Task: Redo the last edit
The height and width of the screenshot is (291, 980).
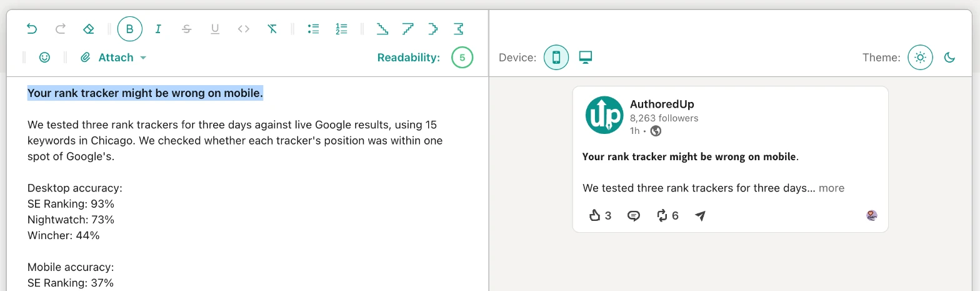Action: coord(61,29)
